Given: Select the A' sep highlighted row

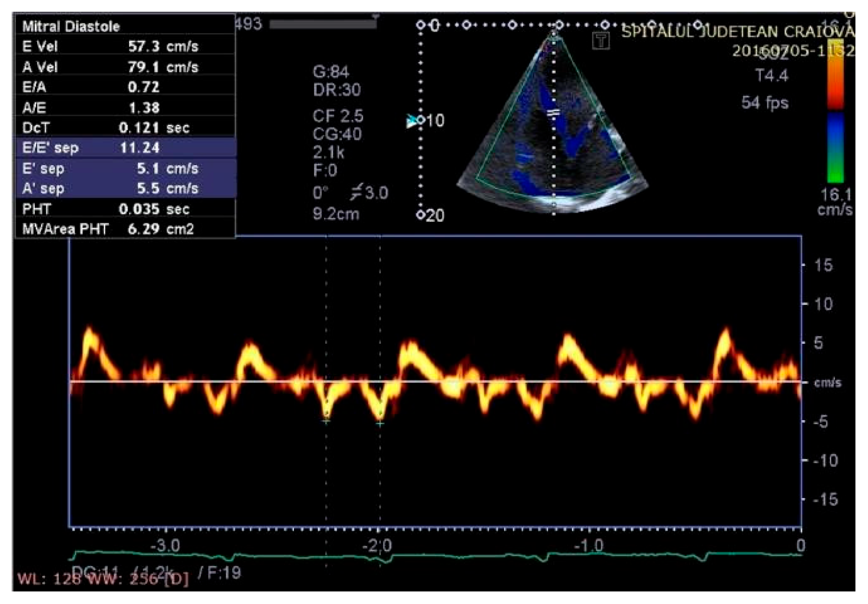Looking at the screenshot, I should click(125, 188).
